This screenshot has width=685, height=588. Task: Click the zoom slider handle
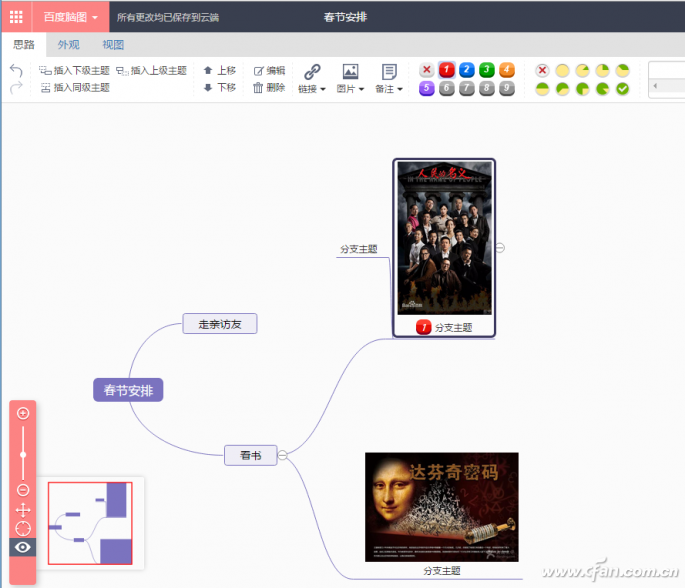tap(23, 455)
